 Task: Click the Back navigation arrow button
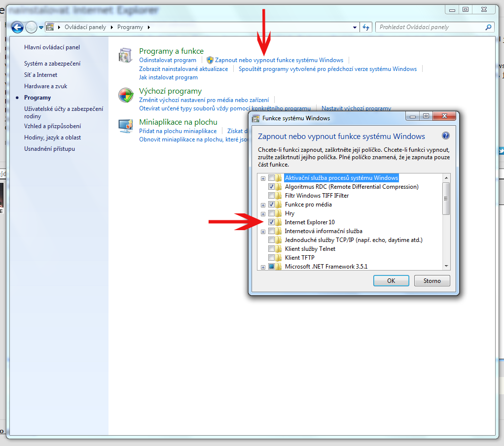[x=17, y=27]
